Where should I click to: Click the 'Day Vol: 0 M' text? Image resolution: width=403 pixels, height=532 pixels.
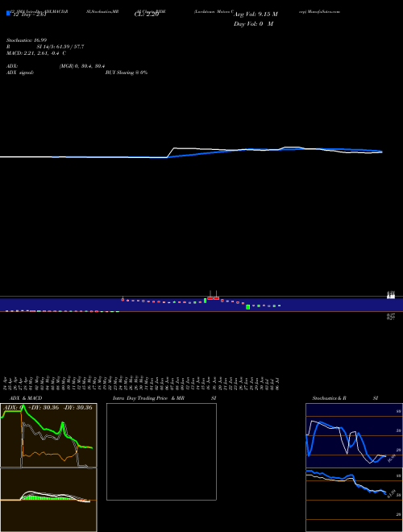coord(253,24)
